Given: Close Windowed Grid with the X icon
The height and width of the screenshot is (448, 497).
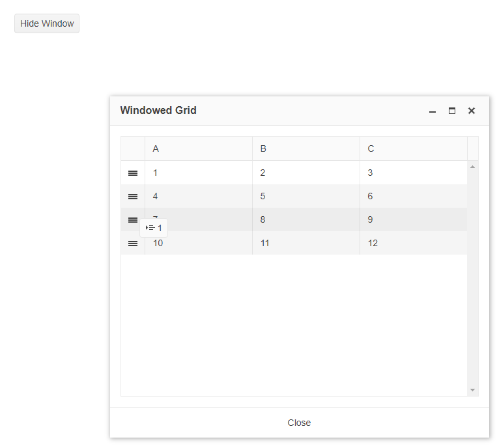Looking at the screenshot, I should 472,111.
